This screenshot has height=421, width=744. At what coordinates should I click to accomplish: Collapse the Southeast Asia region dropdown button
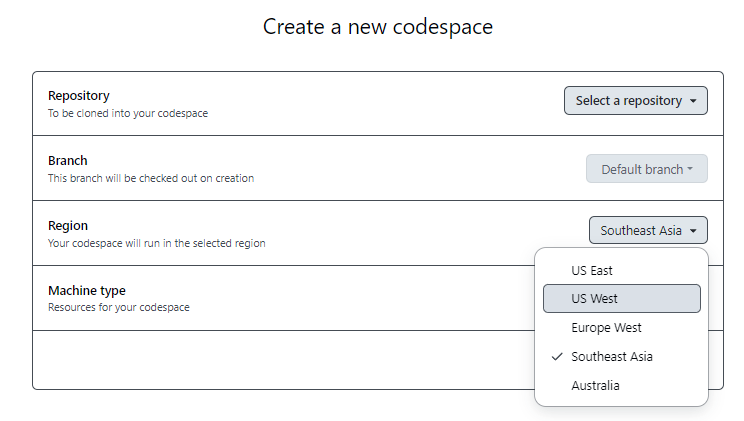click(641, 231)
